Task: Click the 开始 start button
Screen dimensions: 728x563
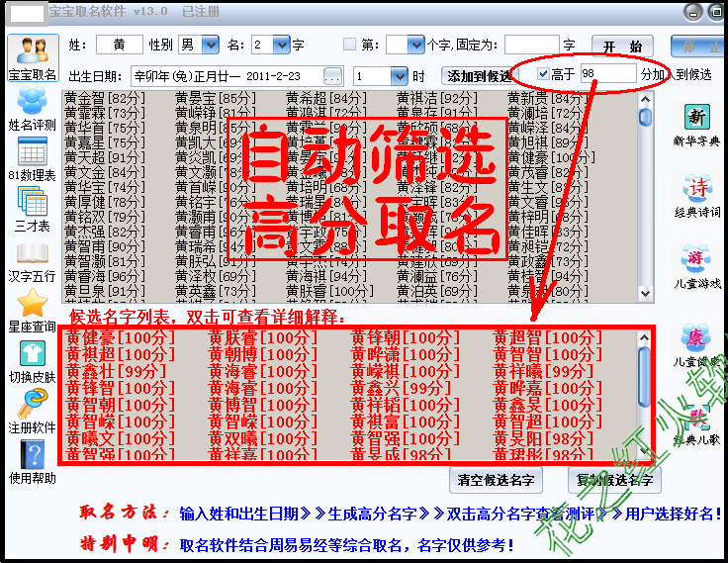Action: [622, 47]
